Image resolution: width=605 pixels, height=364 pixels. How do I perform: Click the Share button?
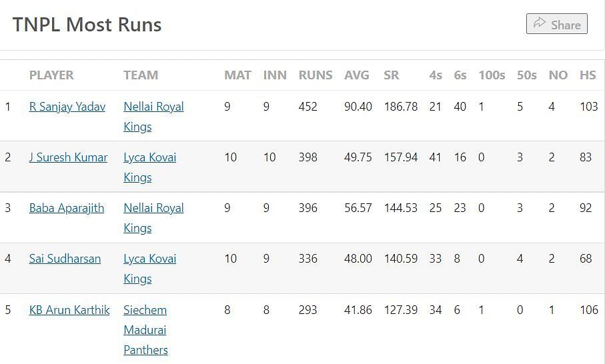pyautogui.click(x=556, y=25)
